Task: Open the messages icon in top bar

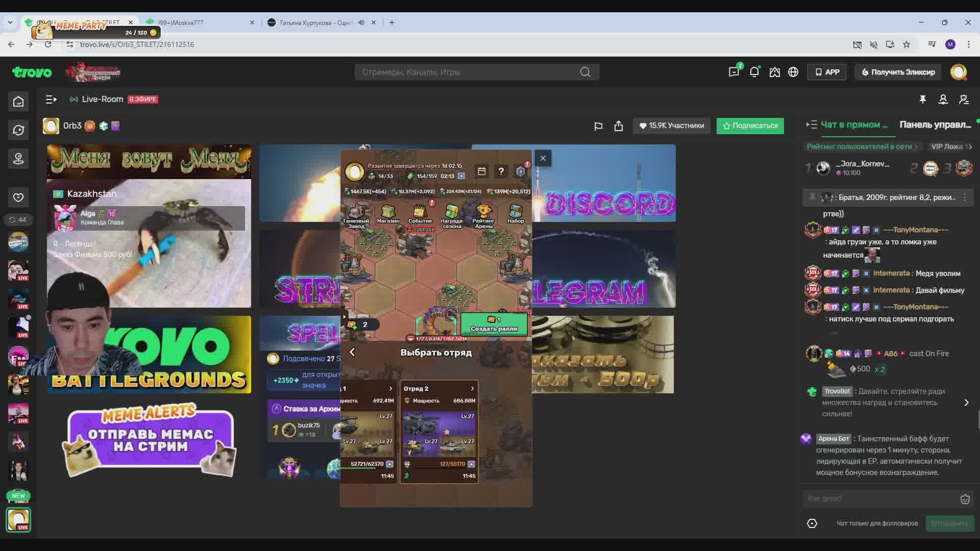Action: point(734,72)
